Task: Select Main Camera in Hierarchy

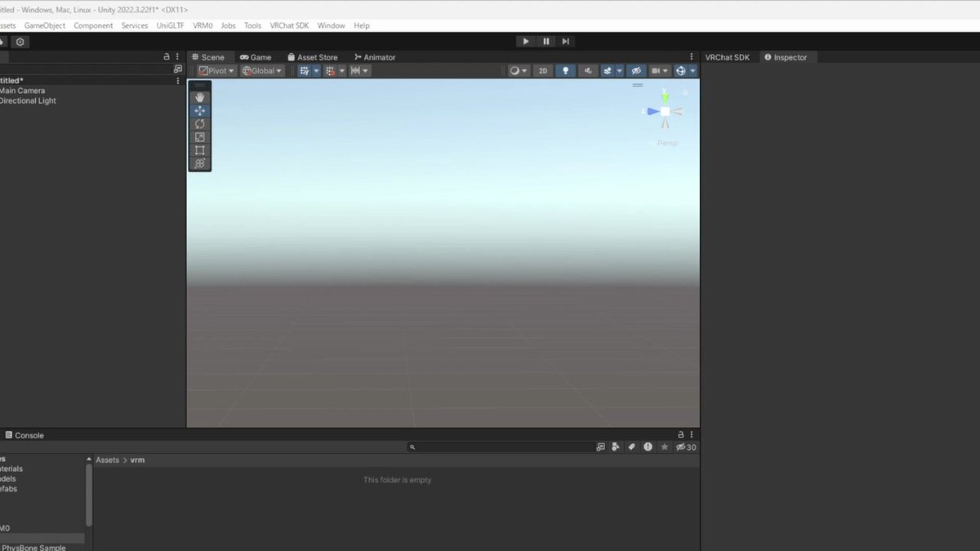Action: [22, 91]
